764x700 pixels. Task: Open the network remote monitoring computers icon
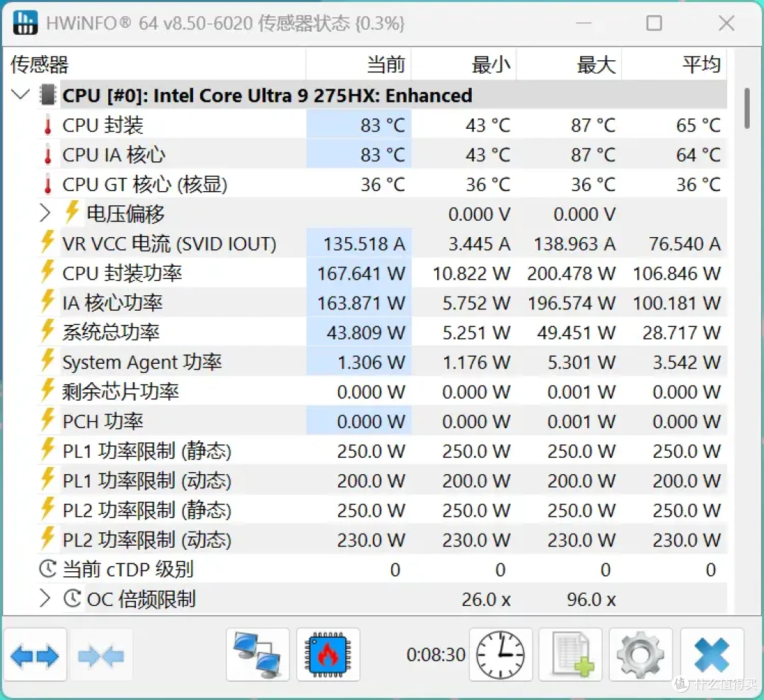click(257, 655)
